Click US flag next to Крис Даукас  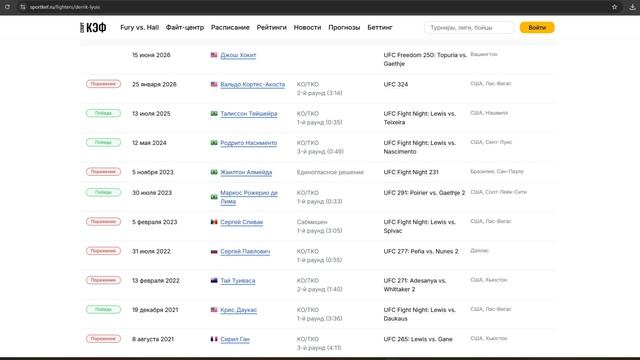click(x=214, y=310)
